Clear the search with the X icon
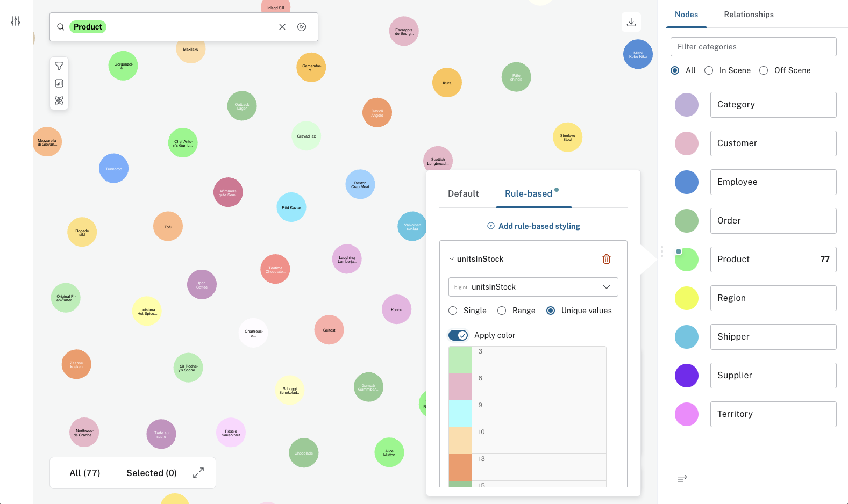 pyautogui.click(x=282, y=27)
